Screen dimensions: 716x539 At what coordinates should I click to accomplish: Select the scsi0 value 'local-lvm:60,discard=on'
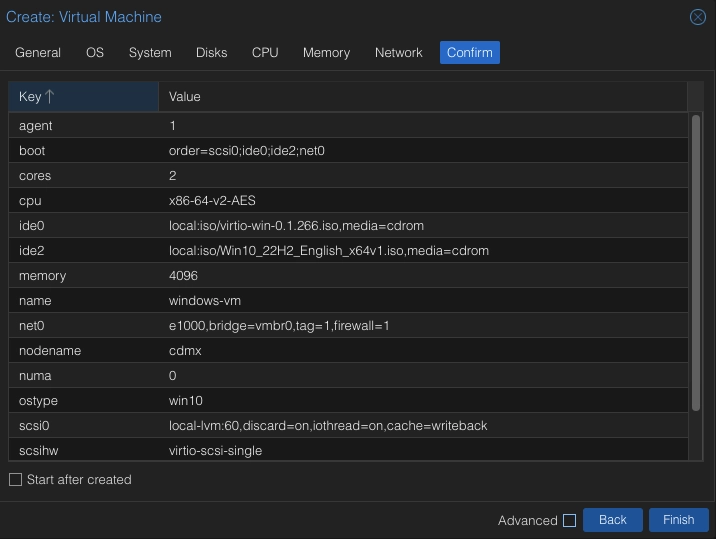(328, 426)
